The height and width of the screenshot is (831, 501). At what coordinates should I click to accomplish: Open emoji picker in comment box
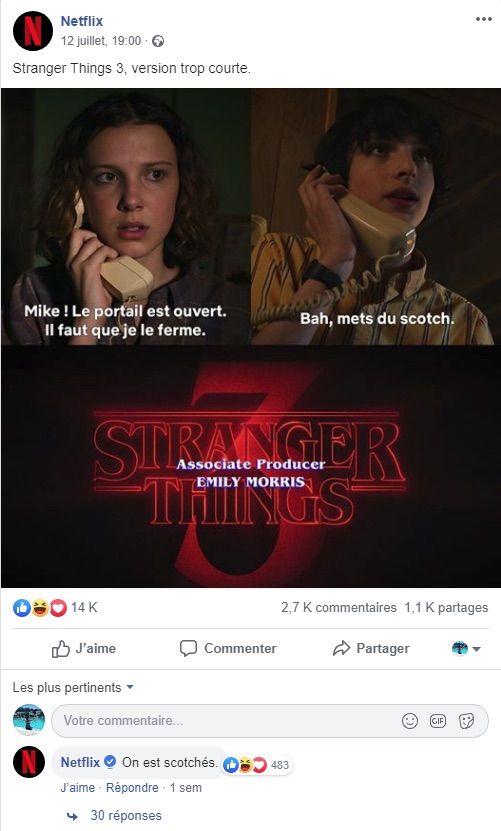pos(410,721)
